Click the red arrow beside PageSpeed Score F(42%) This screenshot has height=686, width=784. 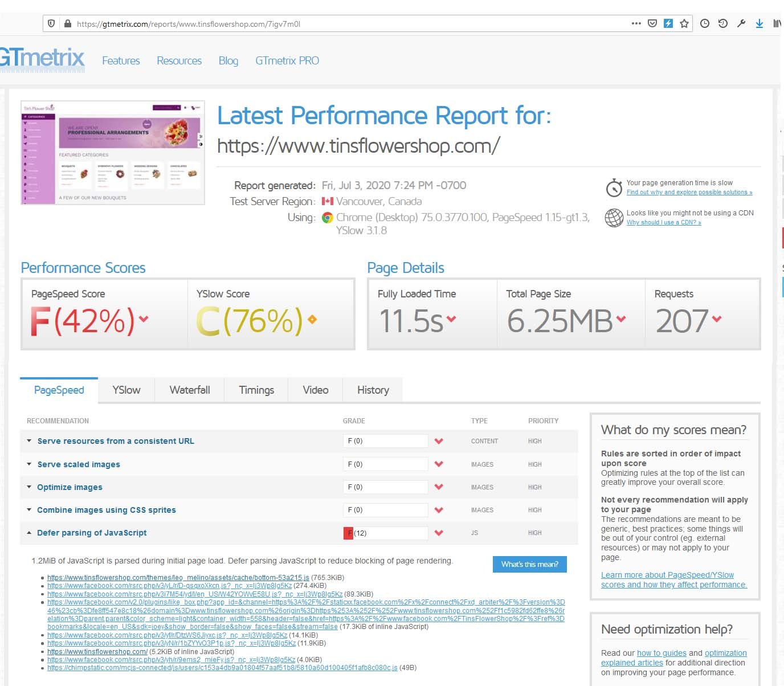(143, 319)
